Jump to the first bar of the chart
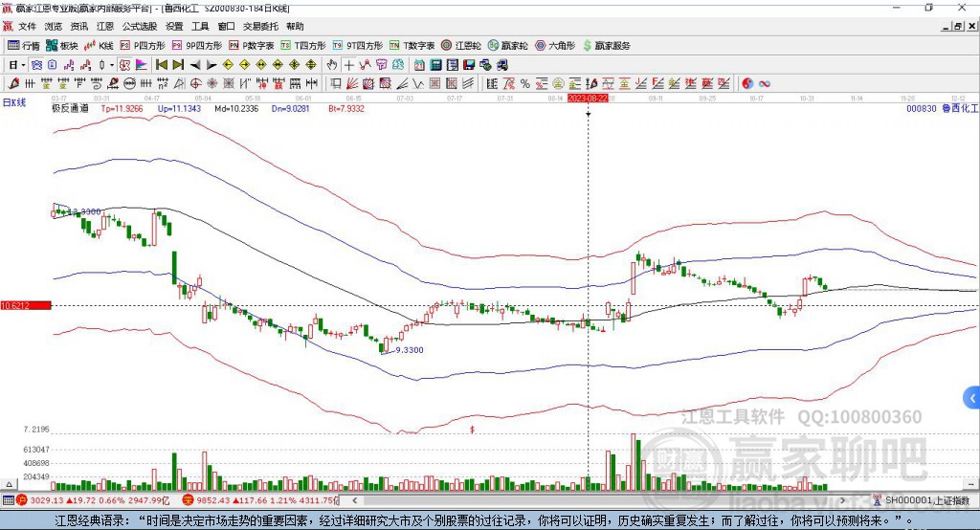The image size is (980, 530). (x=161, y=65)
